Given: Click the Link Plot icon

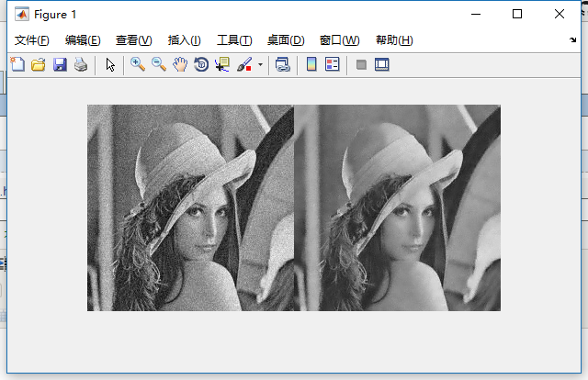Looking at the screenshot, I should [283, 64].
